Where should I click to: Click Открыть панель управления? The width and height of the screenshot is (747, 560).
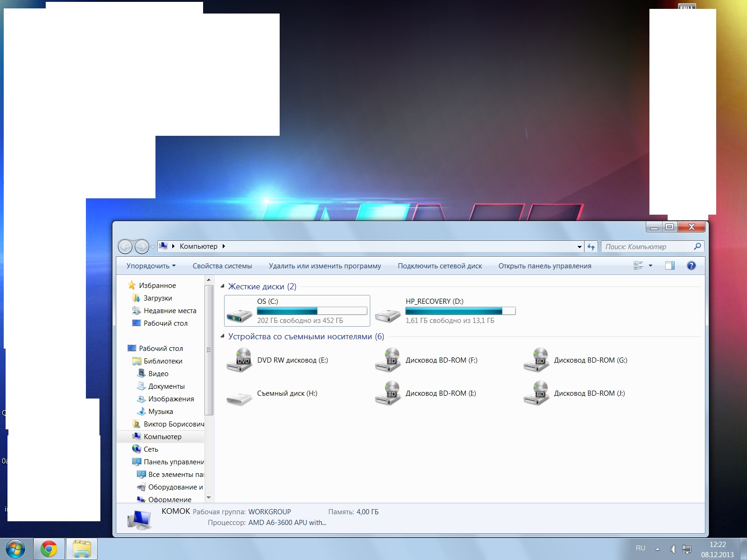545,266
